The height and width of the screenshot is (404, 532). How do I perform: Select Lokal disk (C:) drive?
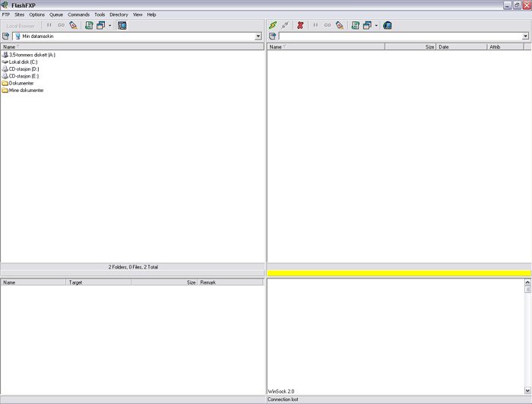point(23,62)
